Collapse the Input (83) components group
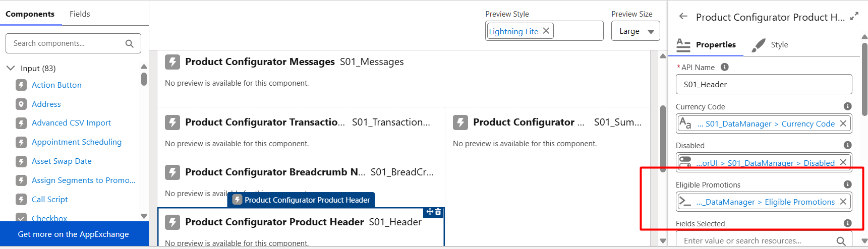This screenshot has height=249, width=868. [x=11, y=68]
